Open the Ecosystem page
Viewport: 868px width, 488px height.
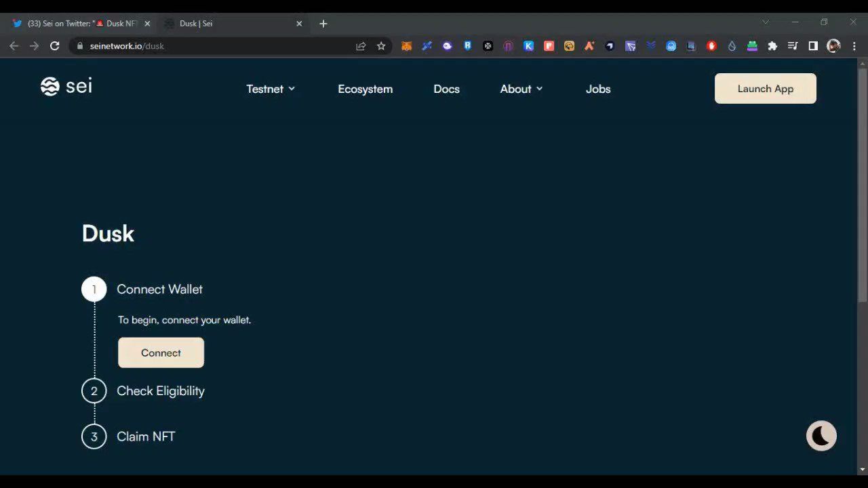click(365, 89)
